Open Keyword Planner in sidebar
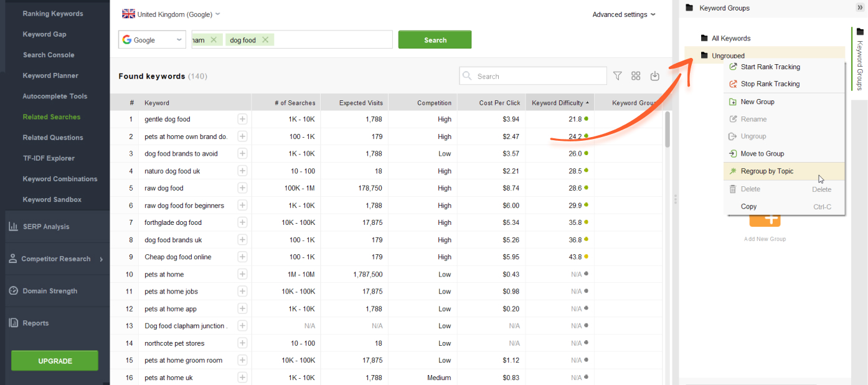The height and width of the screenshot is (385, 868). point(50,76)
